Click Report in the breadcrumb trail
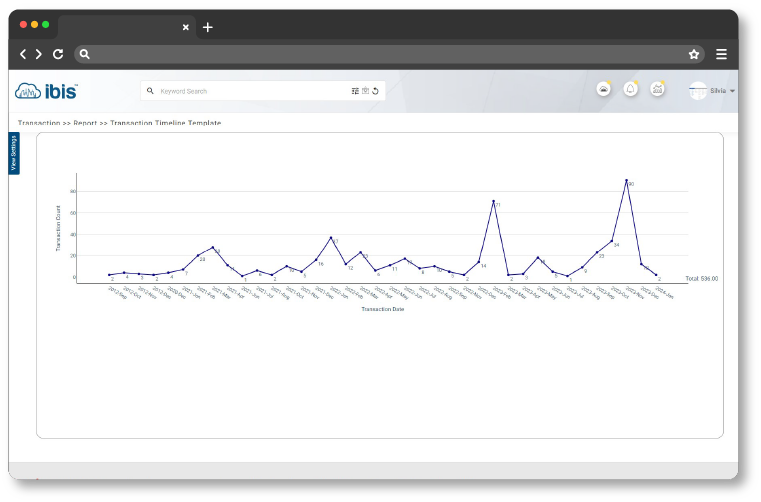 coord(85,123)
